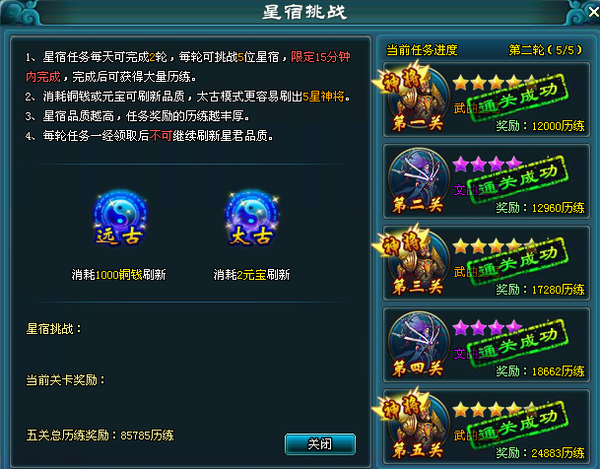The height and width of the screenshot is (469, 600).
Task: Click the purple stars on stage four
Action: (x=487, y=327)
